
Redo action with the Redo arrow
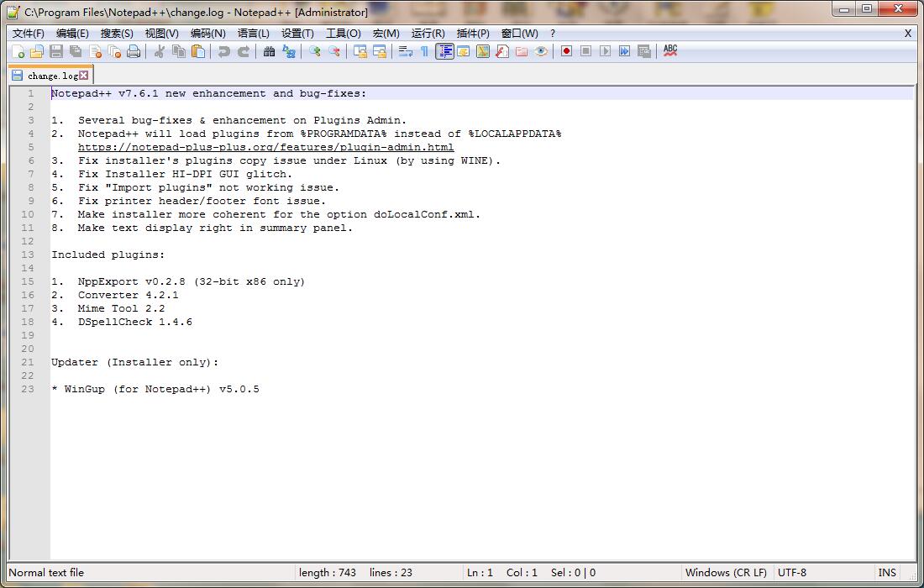tap(244, 52)
